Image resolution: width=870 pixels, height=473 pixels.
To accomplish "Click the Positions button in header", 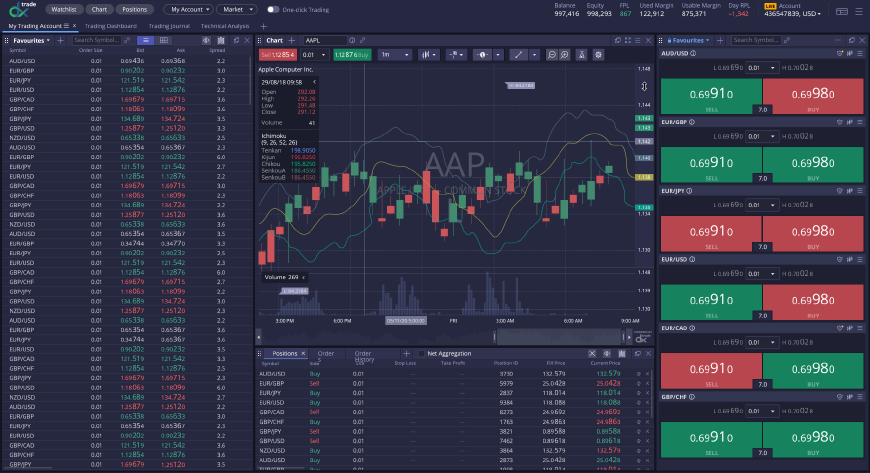I will pyautogui.click(x=135, y=9).
